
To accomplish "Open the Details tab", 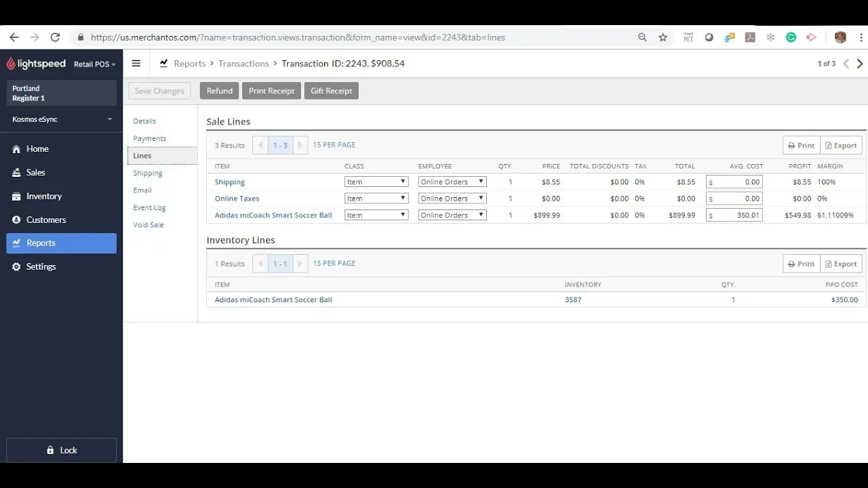I will [x=144, y=121].
